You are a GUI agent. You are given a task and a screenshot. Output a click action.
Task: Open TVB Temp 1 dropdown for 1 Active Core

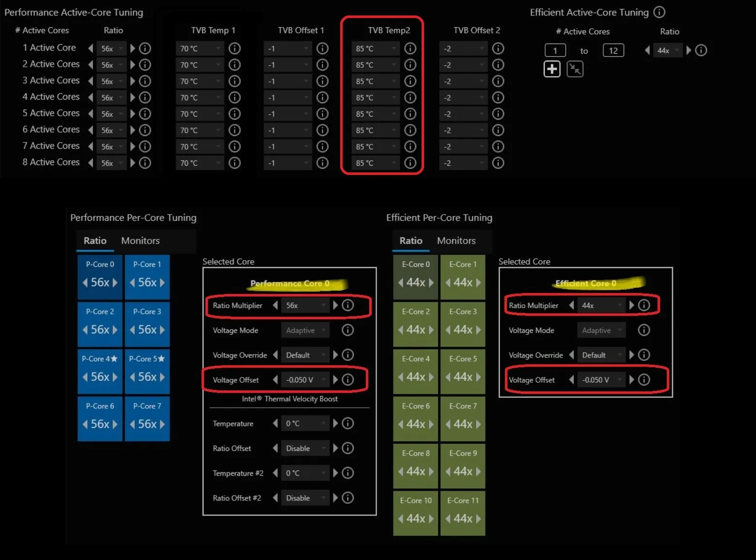tap(199, 48)
